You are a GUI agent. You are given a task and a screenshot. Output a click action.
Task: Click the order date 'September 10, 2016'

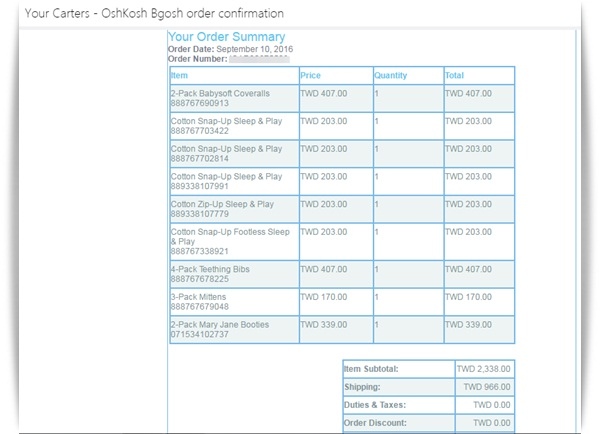pos(254,49)
